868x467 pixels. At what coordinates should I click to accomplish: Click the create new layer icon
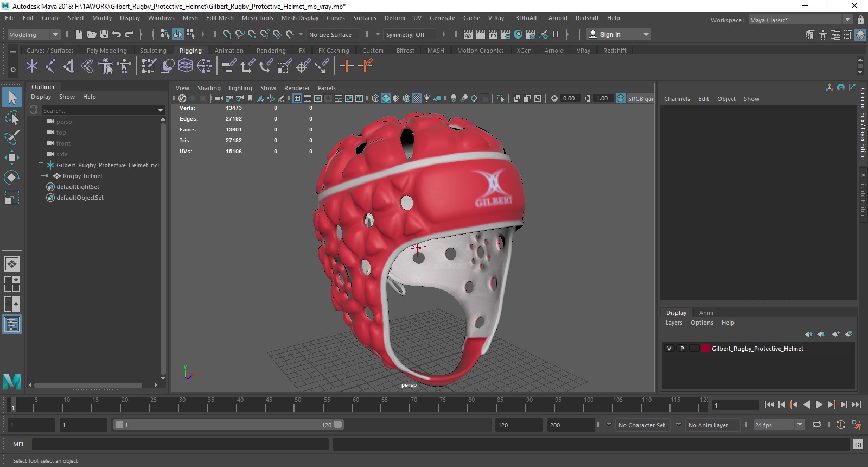pos(836,334)
